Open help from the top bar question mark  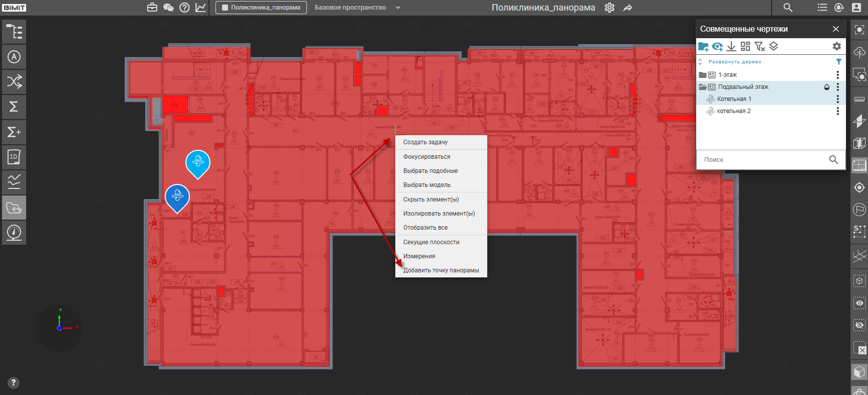[184, 8]
